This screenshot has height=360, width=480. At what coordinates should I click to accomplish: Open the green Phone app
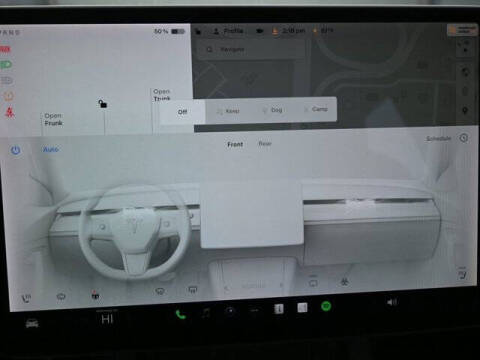tap(180, 314)
